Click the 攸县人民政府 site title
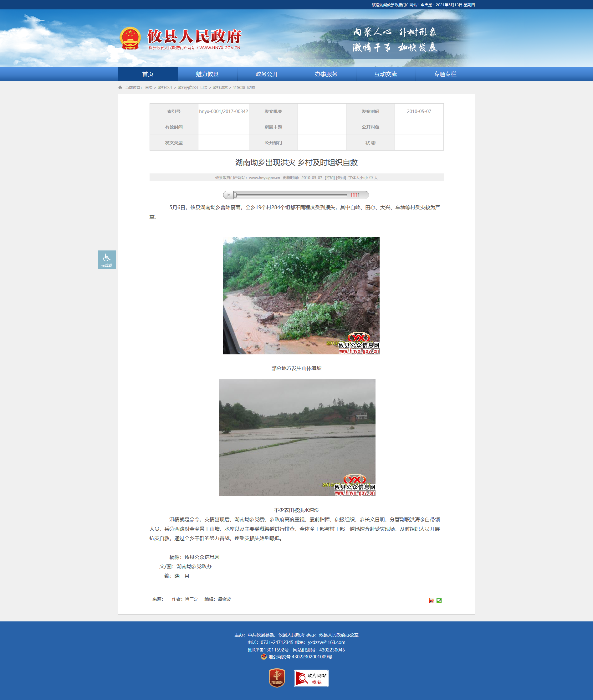Image resolution: width=593 pixels, height=700 pixels. [194, 36]
